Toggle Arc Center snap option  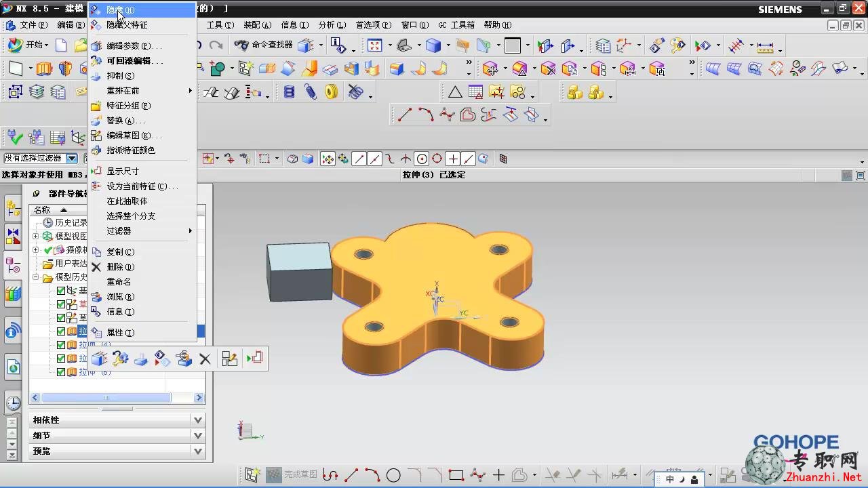422,159
